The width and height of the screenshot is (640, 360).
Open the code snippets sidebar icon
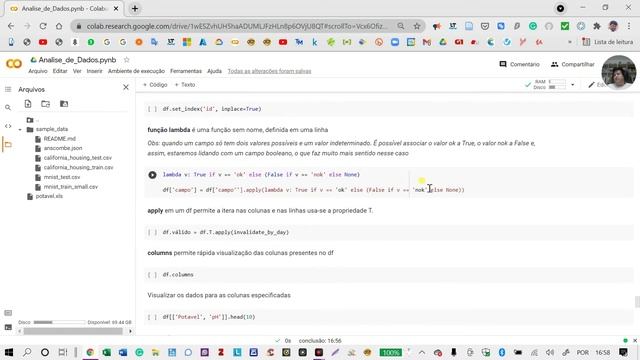tap(8, 126)
